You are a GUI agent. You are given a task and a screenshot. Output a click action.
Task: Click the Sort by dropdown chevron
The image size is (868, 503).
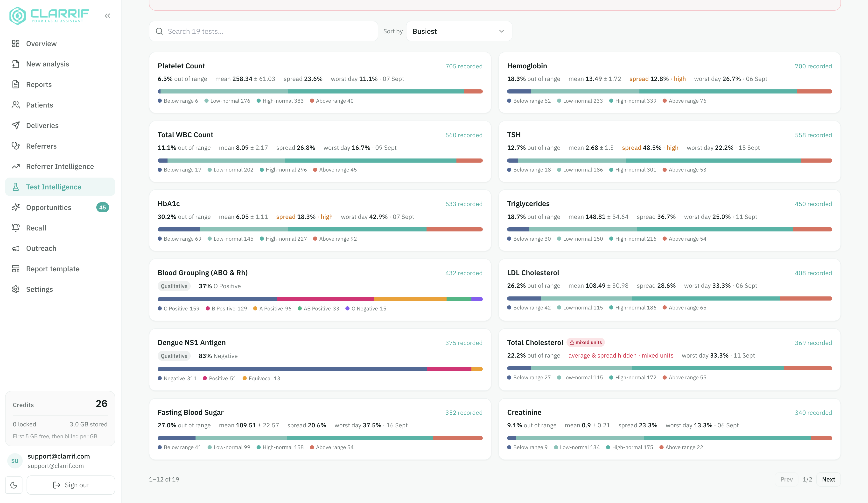[502, 31]
